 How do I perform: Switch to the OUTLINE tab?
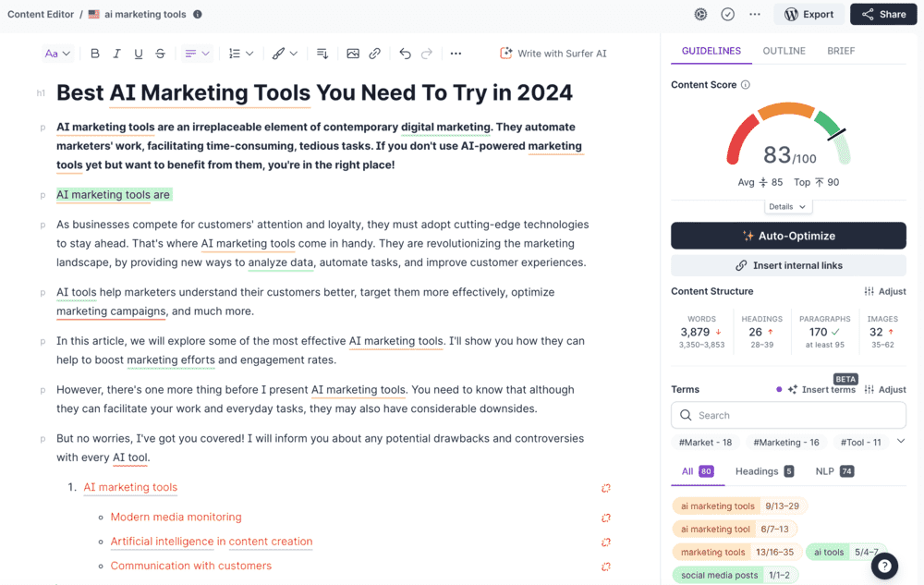tap(784, 51)
